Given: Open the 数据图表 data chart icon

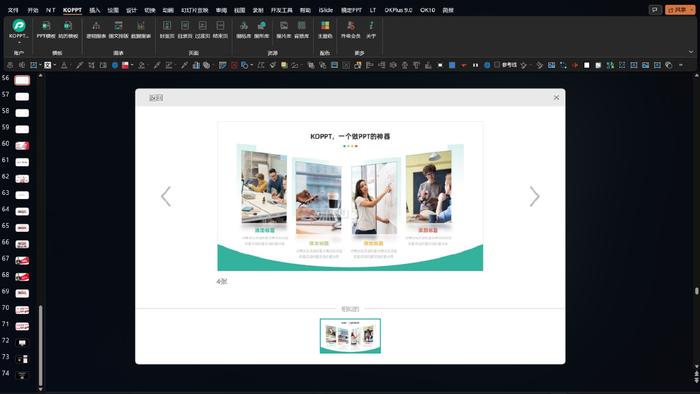Looking at the screenshot, I should click(x=141, y=29).
